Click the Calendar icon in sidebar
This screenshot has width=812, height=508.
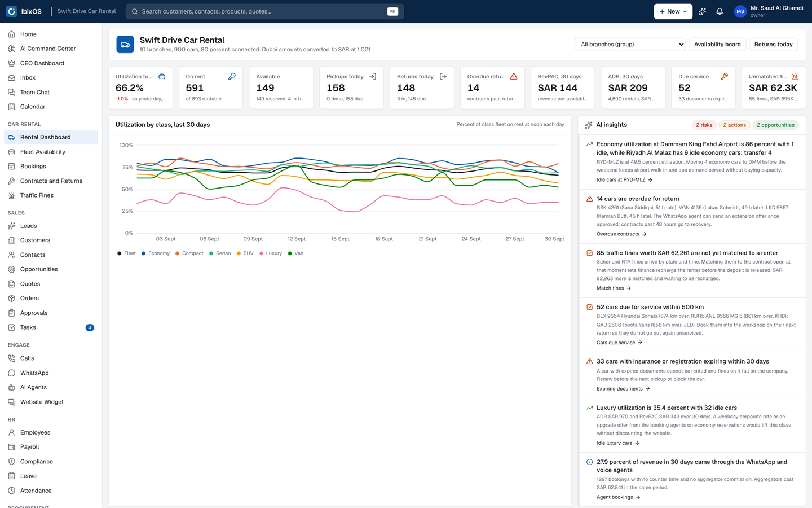tap(11, 107)
